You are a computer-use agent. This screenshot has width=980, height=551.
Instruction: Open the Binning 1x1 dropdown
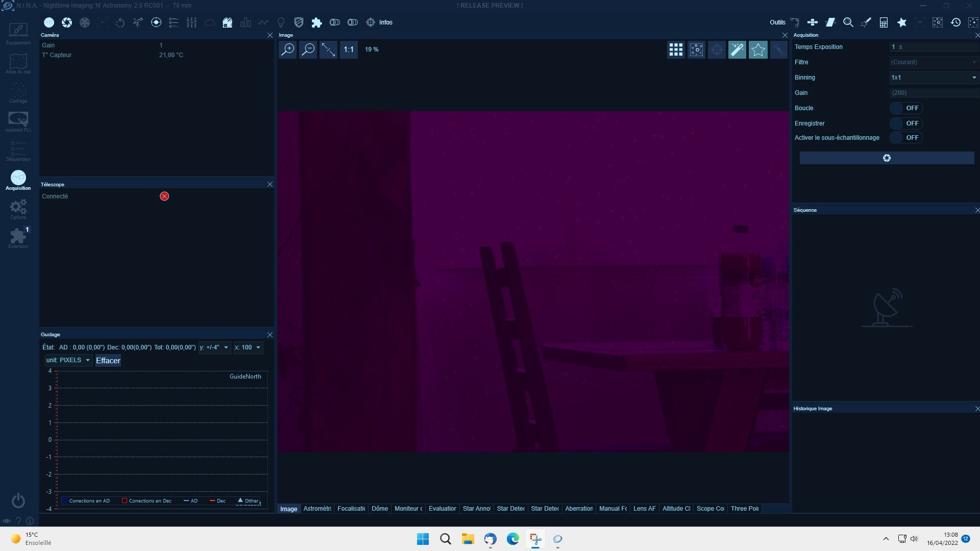933,78
